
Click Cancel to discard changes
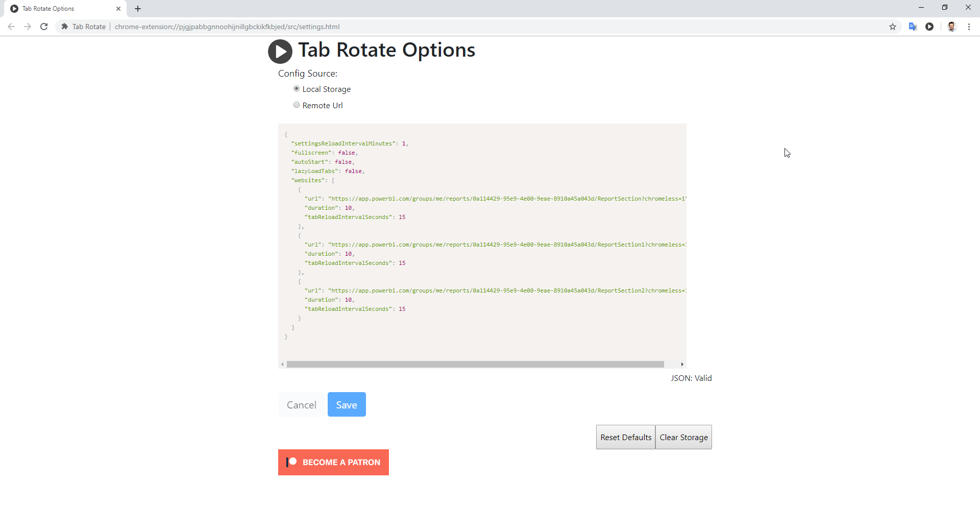pos(302,405)
